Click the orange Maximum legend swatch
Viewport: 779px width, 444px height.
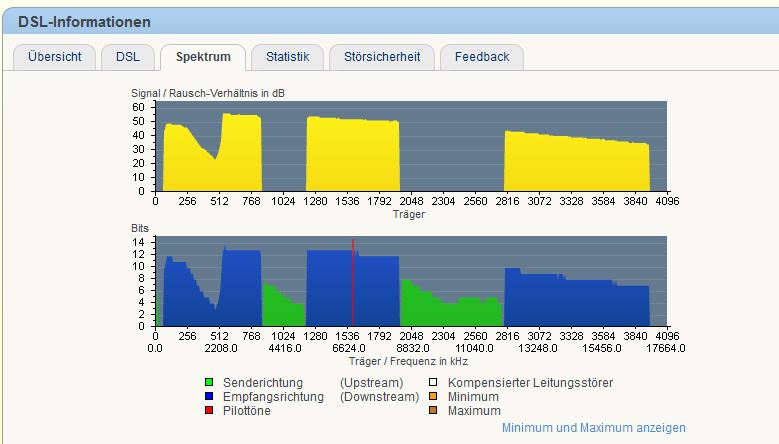pyautogui.click(x=432, y=411)
